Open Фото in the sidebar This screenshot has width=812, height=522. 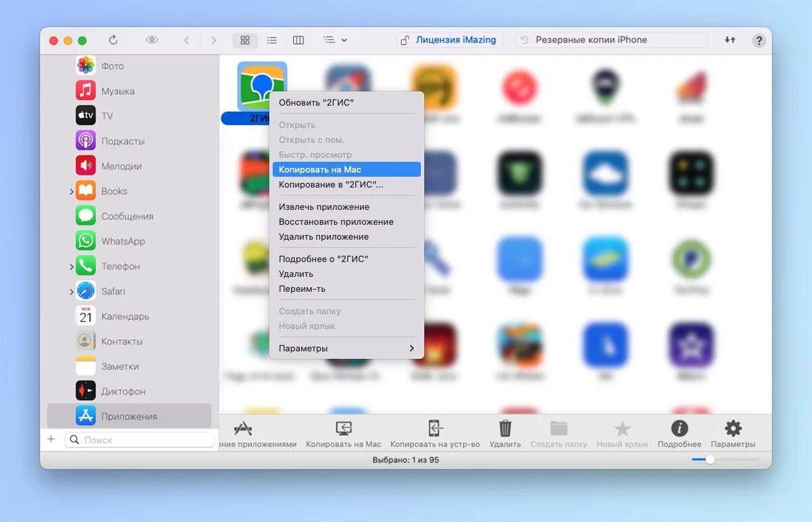point(129,66)
